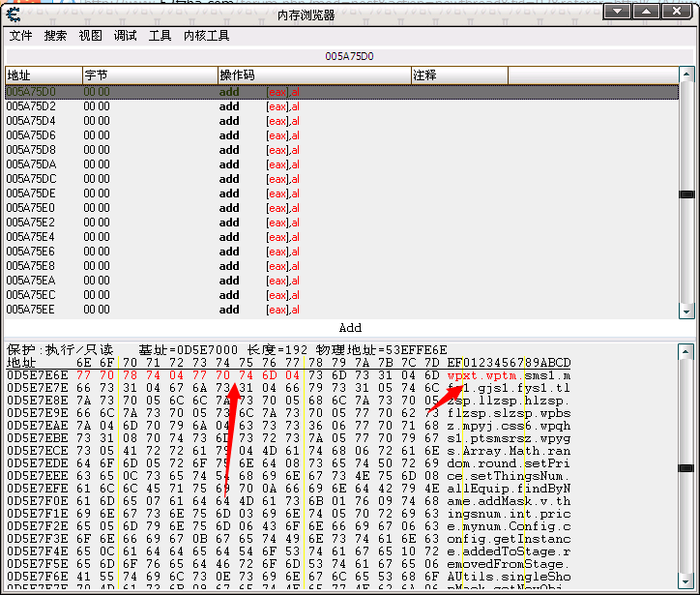Open the 内核工具 menu
The width and height of the screenshot is (700, 595).
[207, 36]
